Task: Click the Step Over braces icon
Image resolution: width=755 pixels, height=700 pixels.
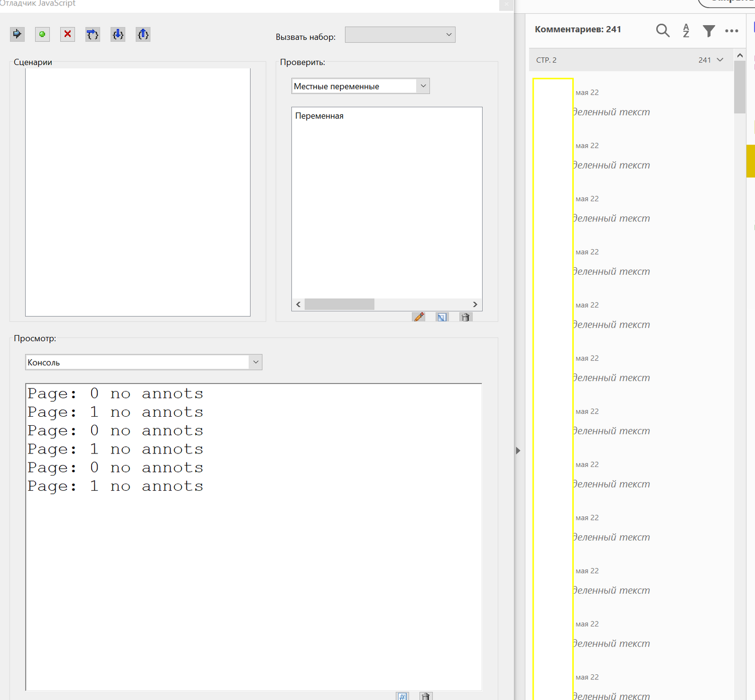Action: (93, 34)
